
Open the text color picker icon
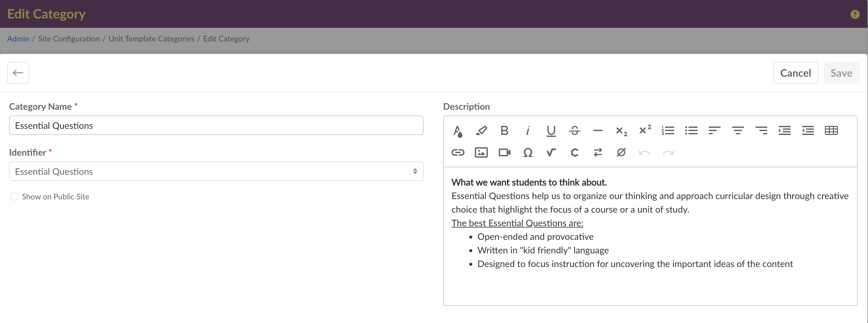pyautogui.click(x=458, y=130)
